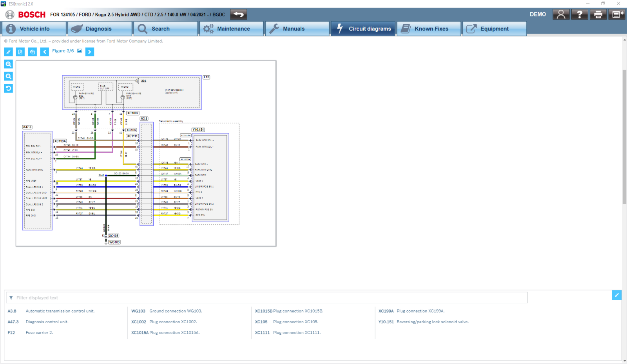This screenshot has width=627, height=364.
Task: Open the protocol list icon top right
Action: pos(616,14)
